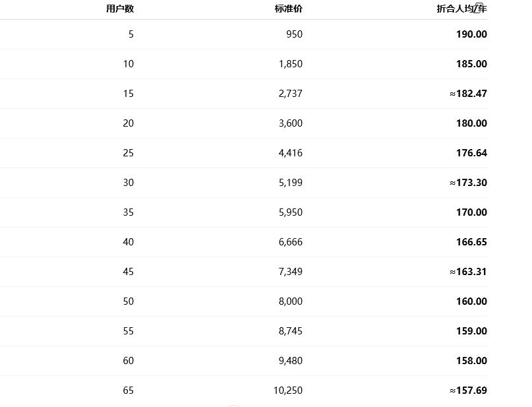
Task: Click standard price 4,416
Action: [291, 153]
